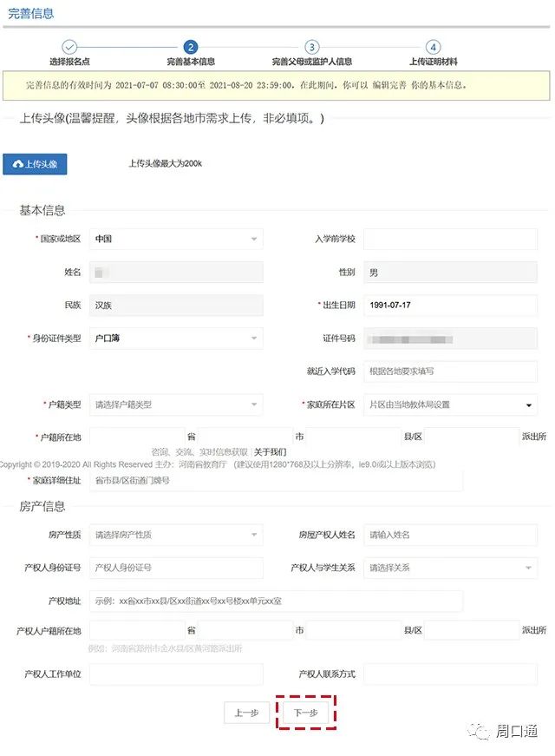
Task: Click the 下一步 button
Action: pos(305,713)
